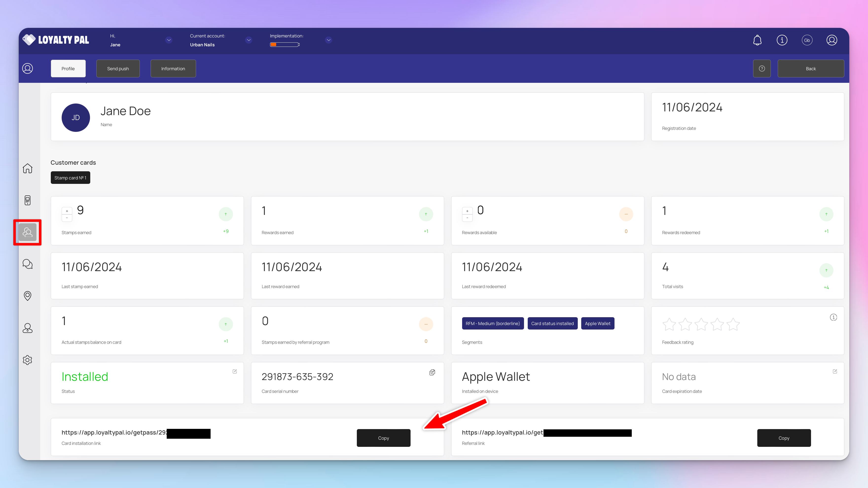This screenshot has height=488, width=868.
Task: Open the home icon in sidebar
Action: point(27,168)
